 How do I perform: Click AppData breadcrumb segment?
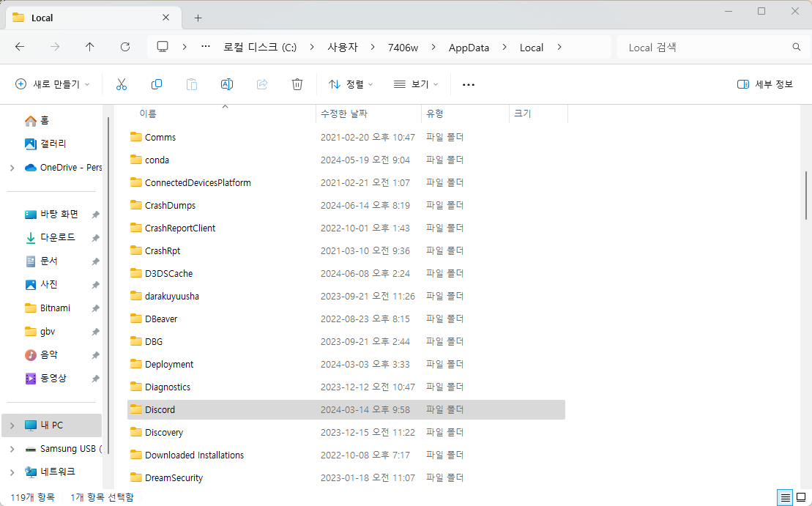(469, 47)
